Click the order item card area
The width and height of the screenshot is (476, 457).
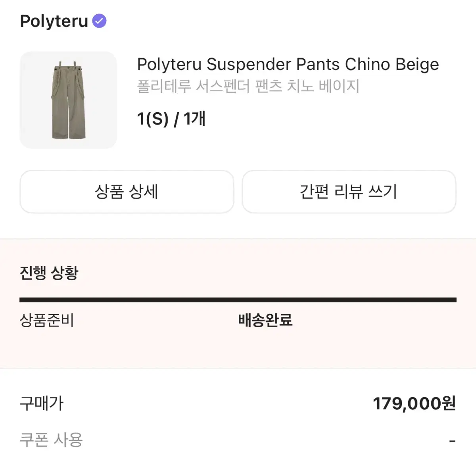(238, 100)
